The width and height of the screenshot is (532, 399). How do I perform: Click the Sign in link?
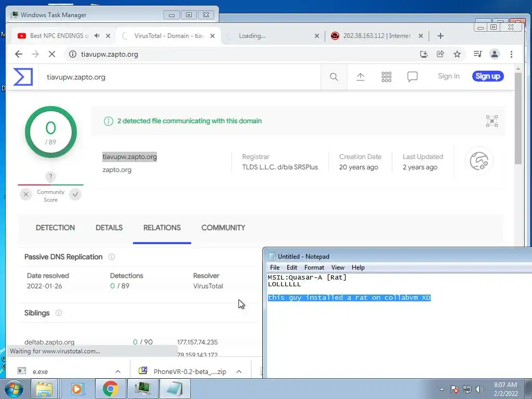[x=448, y=76]
